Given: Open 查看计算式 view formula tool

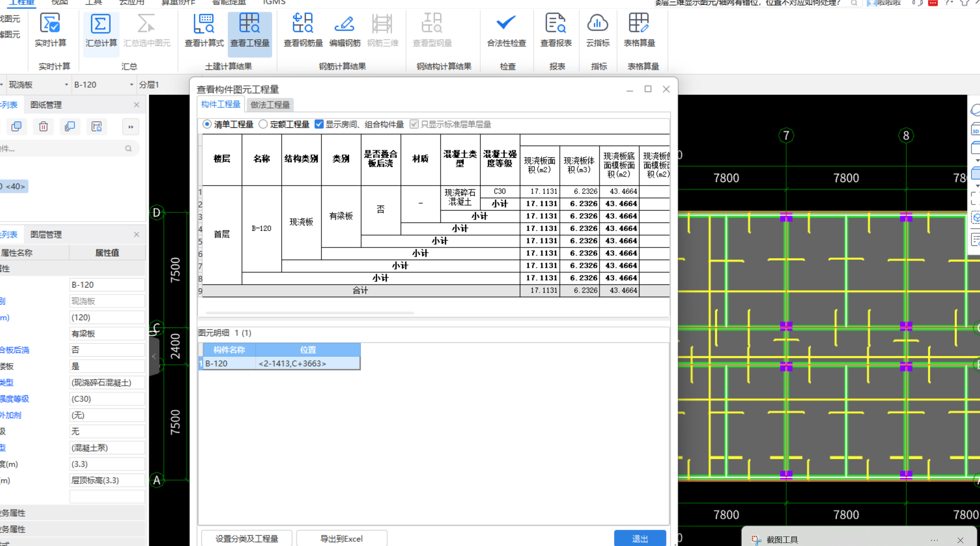Looking at the screenshot, I should (204, 30).
